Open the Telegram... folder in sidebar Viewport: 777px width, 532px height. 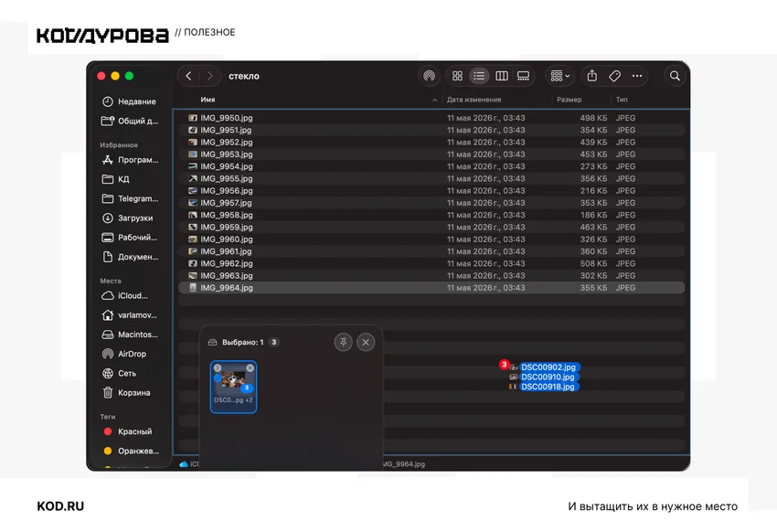tap(130, 198)
